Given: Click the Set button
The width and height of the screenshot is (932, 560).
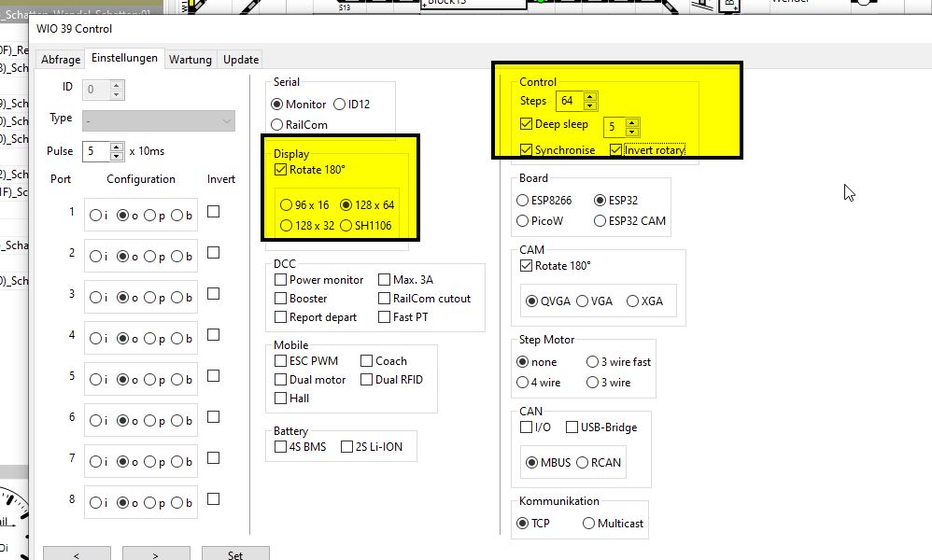Looking at the screenshot, I should pos(235,554).
